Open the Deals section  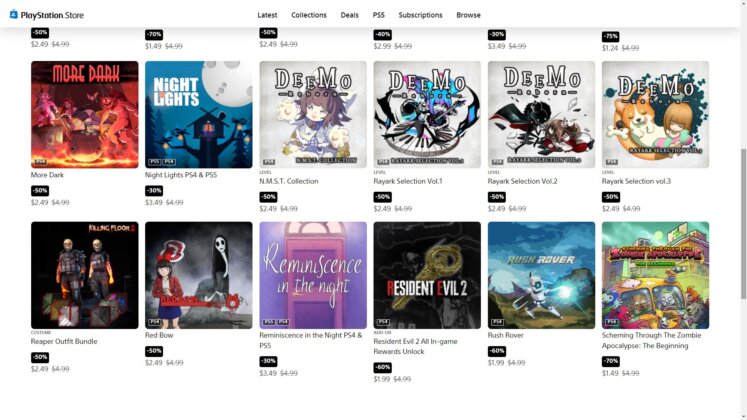click(350, 15)
